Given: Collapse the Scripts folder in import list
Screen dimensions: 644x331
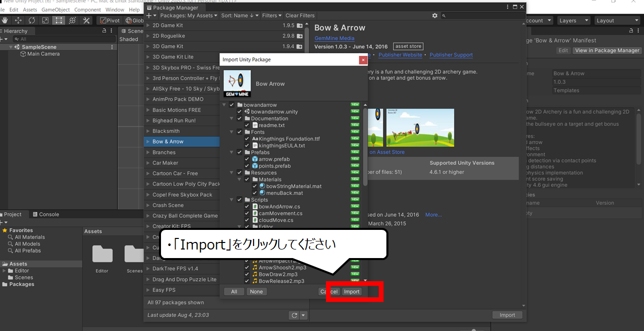Looking at the screenshot, I should 232,200.
